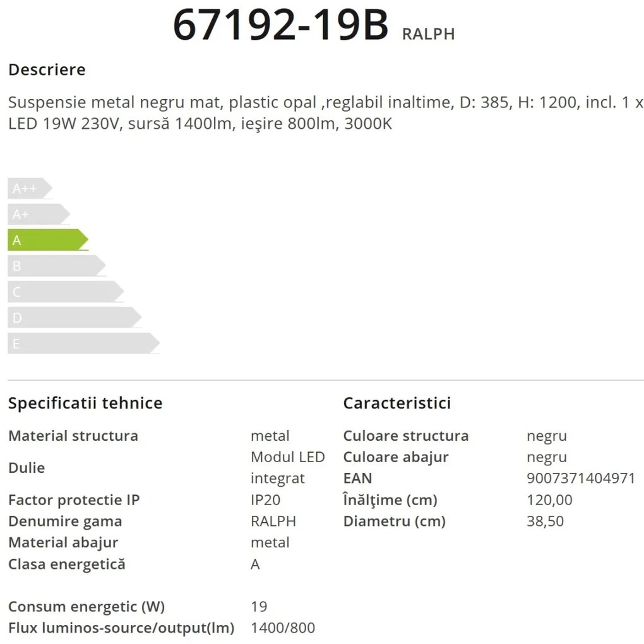The image size is (644, 644).
Task: Click the D energy class arrow
Action: pos(75,318)
